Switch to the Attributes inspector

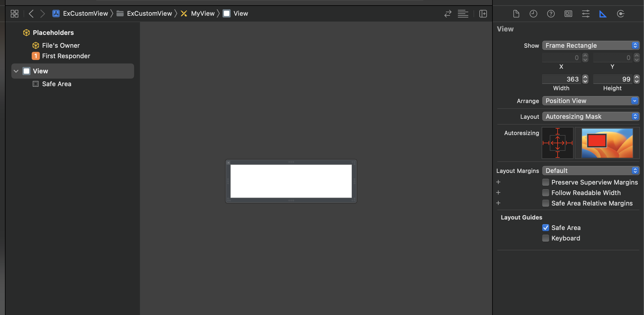coord(586,14)
